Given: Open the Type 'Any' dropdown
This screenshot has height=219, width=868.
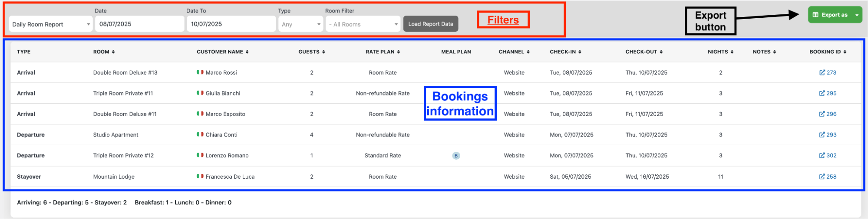Looking at the screenshot, I should pos(301,24).
